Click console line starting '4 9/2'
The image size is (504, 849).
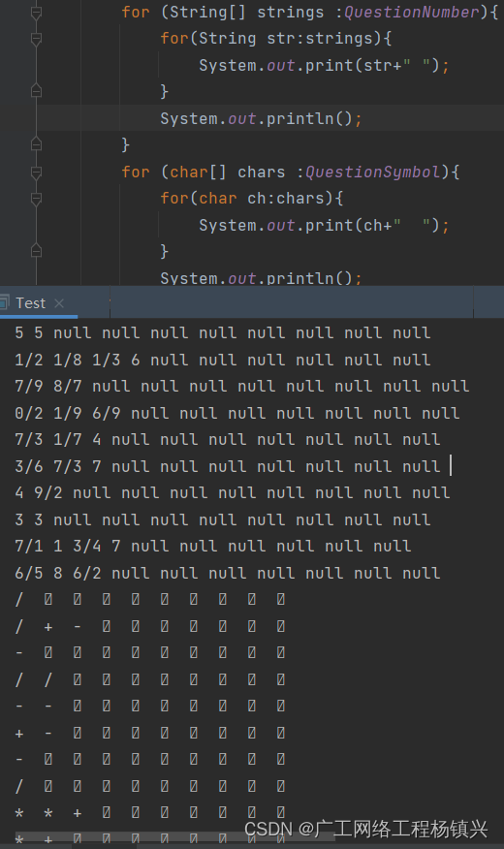pyautogui.click(x=233, y=493)
